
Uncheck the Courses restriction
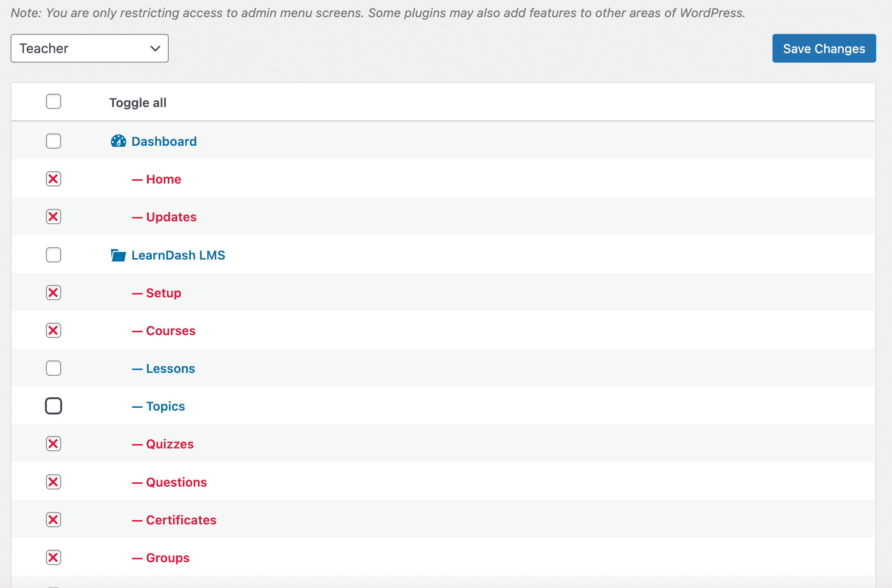coord(53,330)
